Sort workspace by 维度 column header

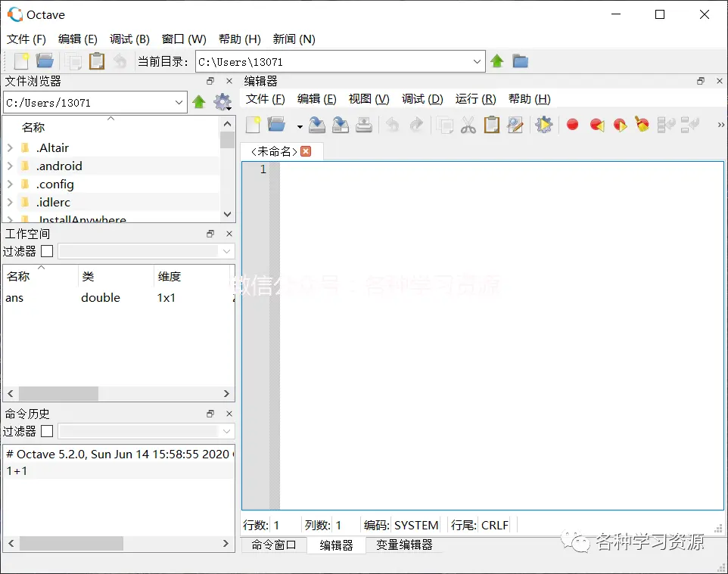pos(191,277)
